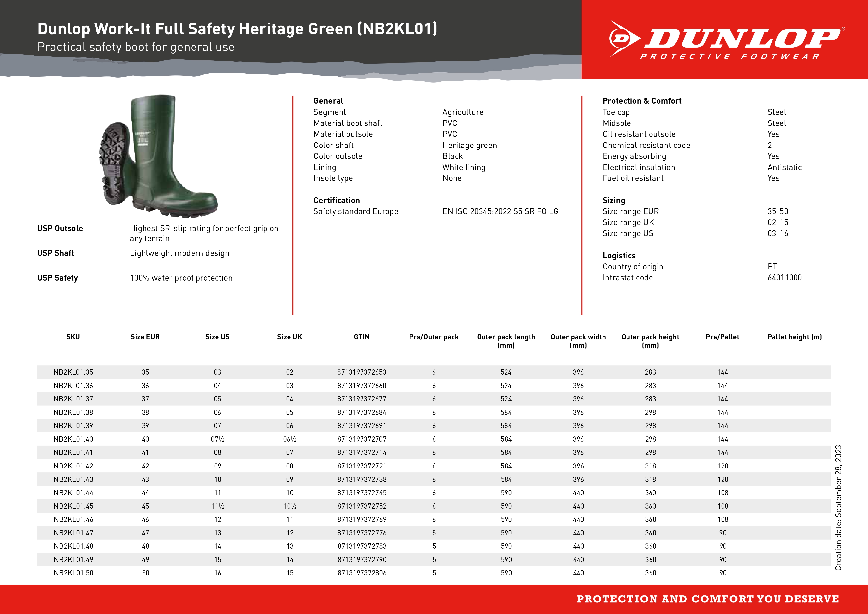
Task: Click the Creation date vertical text
Action: [x=838, y=508]
